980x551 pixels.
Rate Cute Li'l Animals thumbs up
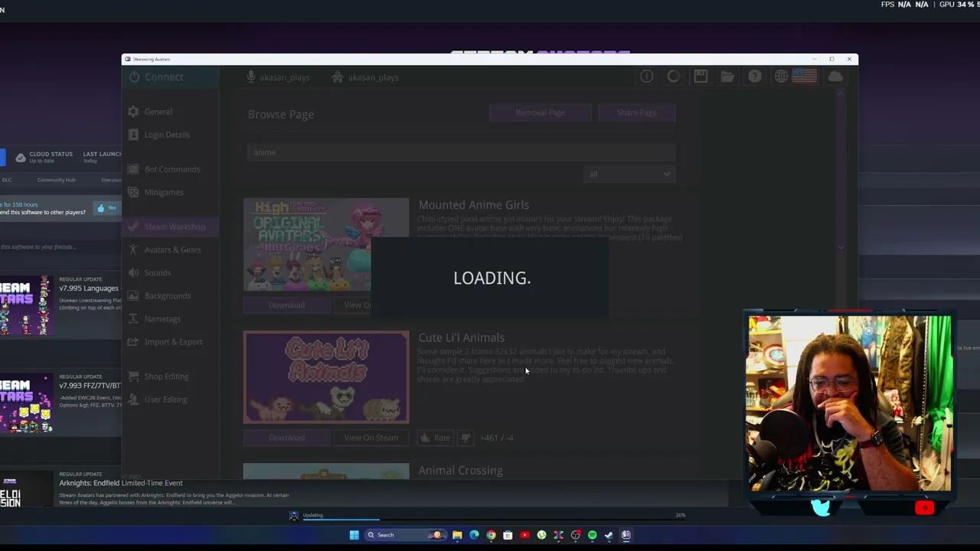435,438
